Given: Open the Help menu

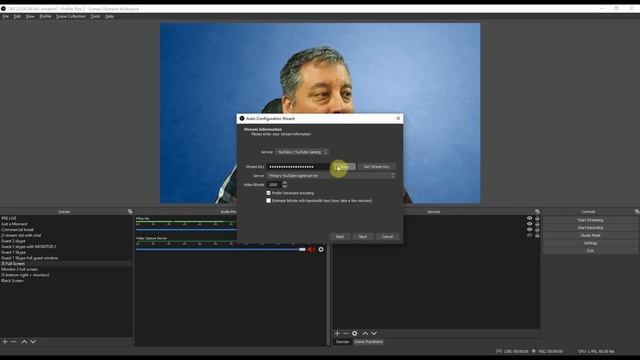Looking at the screenshot, I should click(109, 16).
